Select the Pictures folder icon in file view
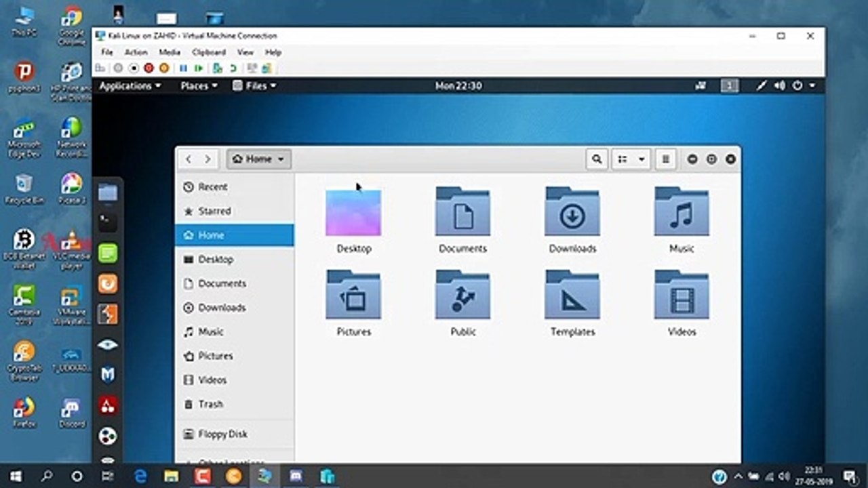868x488 pixels. 353,295
